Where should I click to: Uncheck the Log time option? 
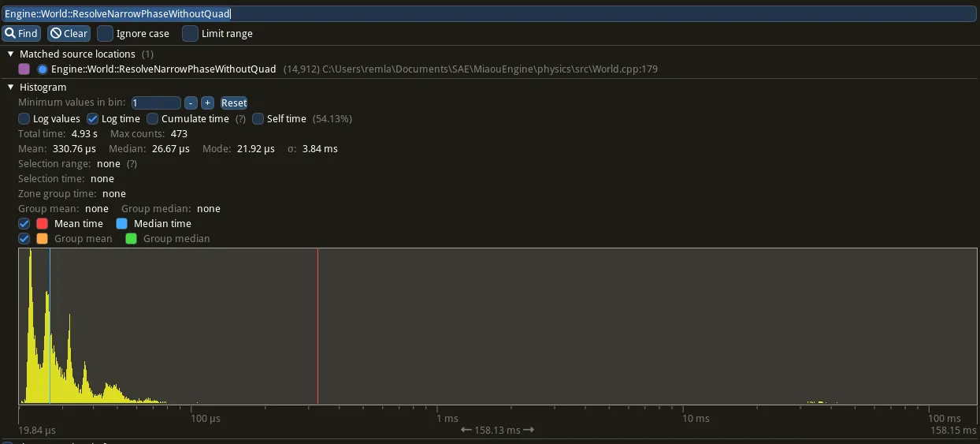tap(93, 119)
